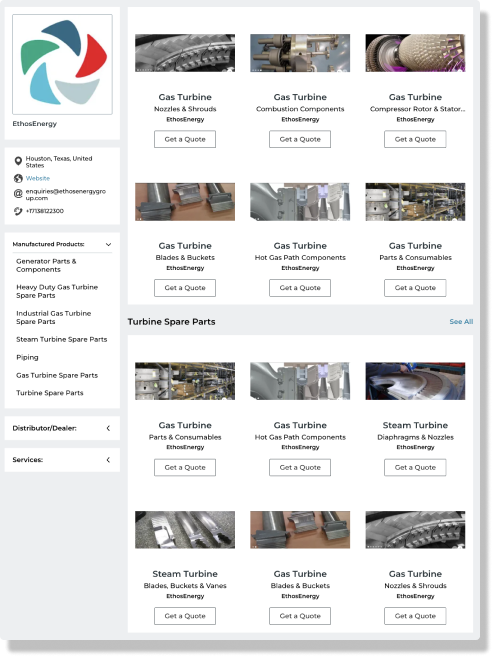The width and height of the screenshot is (492, 656).
Task: Open the Compressor Rotor & Stator thumbnail
Action: 415,53
